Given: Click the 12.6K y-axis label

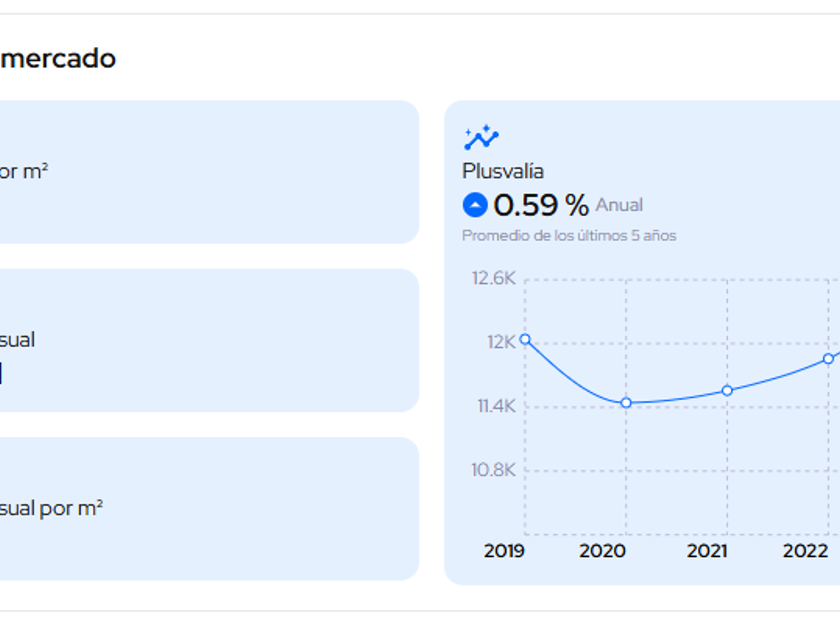Looking at the screenshot, I should 494,278.
